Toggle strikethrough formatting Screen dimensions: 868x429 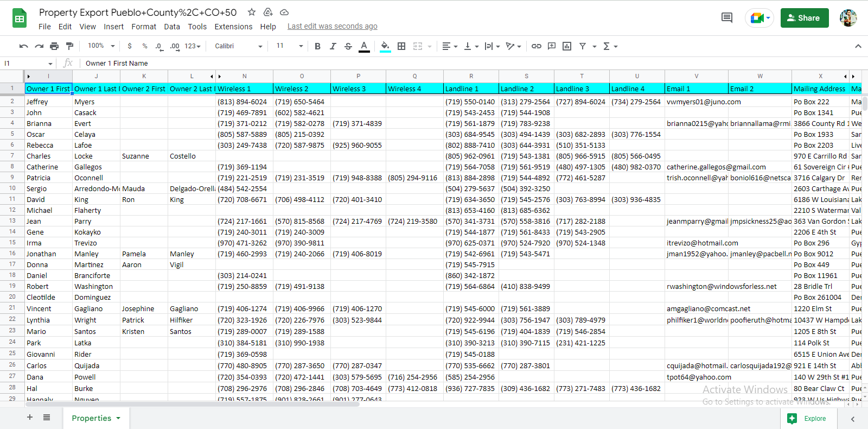tap(348, 46)
